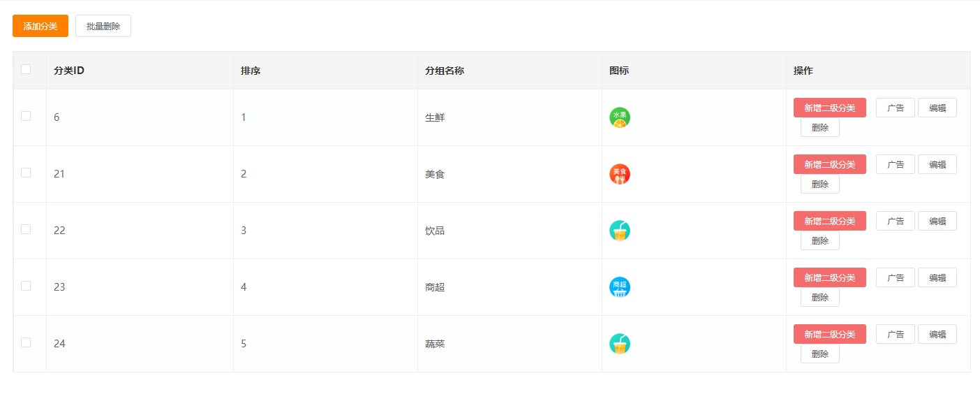
Task: Delete the 生鲜 category
Action: click(x=820, y=128)
